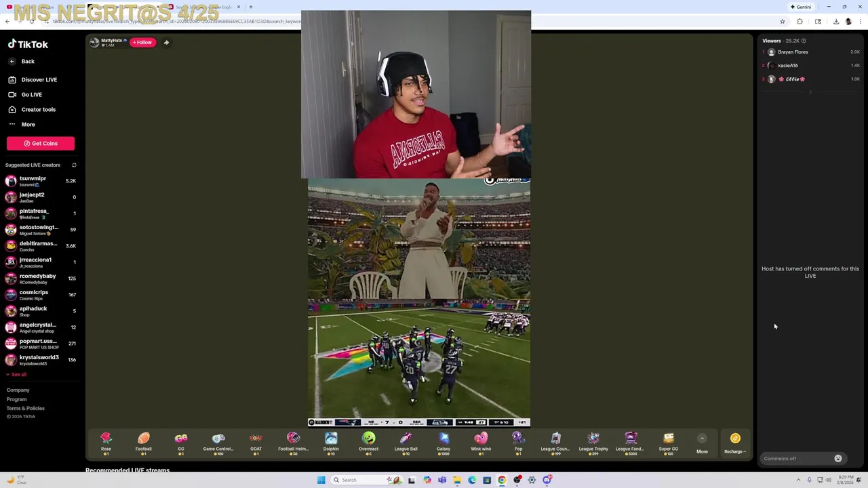868x488 pixels.
Task: Click the share arrow beside Follow
Action: tap(166, 43)
